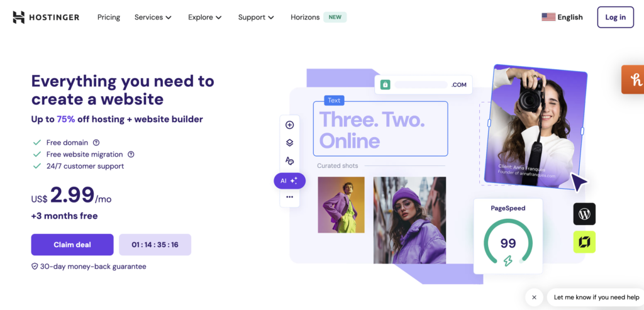
Task: Click the WordPress logo icon
Action: pos(584,214)
